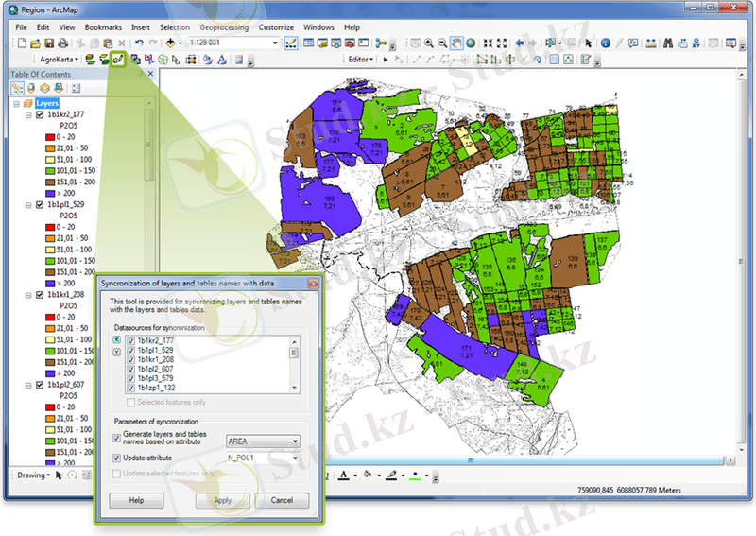Click the Identify tool icon
This screenshot has width=756, height=536.
pyautogui.click(x=606, y=43)
